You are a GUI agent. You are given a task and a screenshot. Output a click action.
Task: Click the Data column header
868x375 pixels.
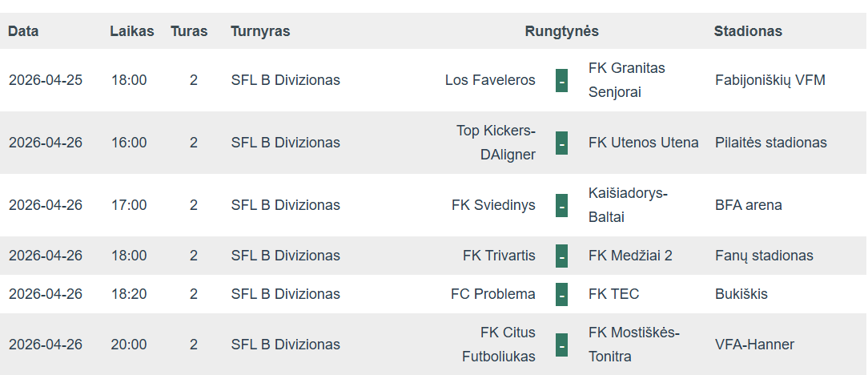point(23,31)
